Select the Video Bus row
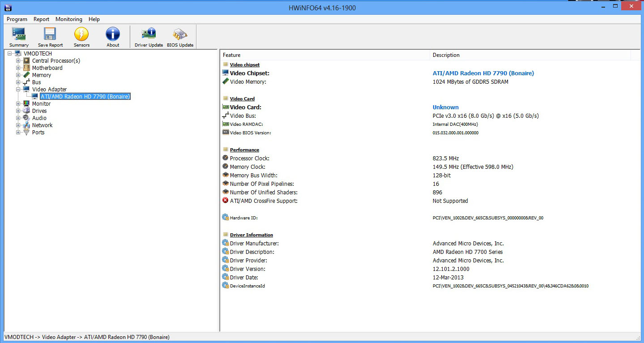 point(430,116)
